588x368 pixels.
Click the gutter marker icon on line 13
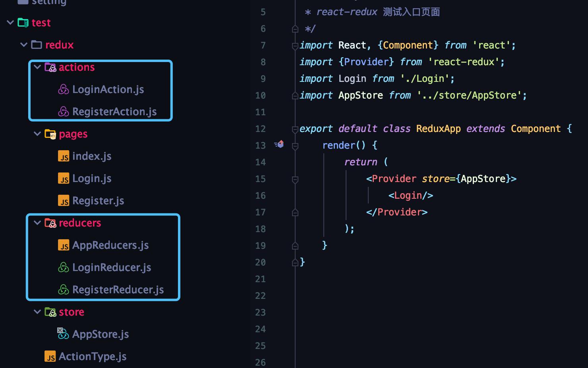279,144
